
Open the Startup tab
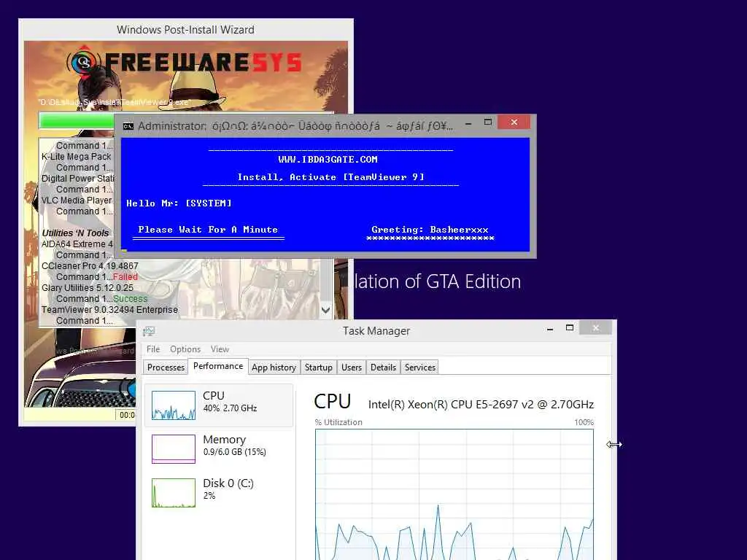pyautogui.click(x=318, y=367)
